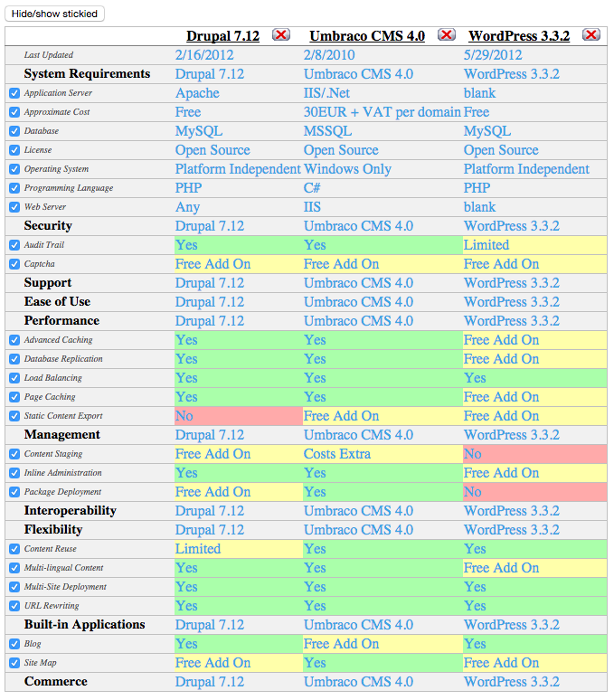Viewport: 614px width, 700px height.
Task: Toggle the Programming Language checkbox
Action: point(14,188)
